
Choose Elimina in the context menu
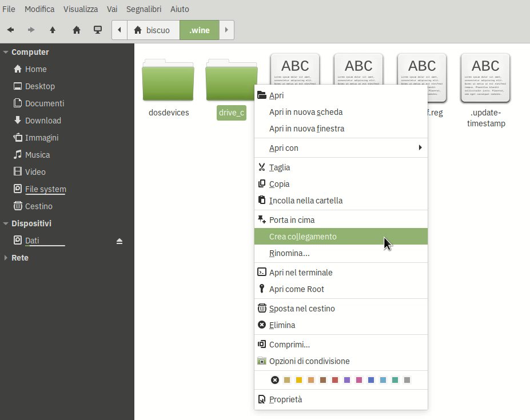[x=341, y=325]
